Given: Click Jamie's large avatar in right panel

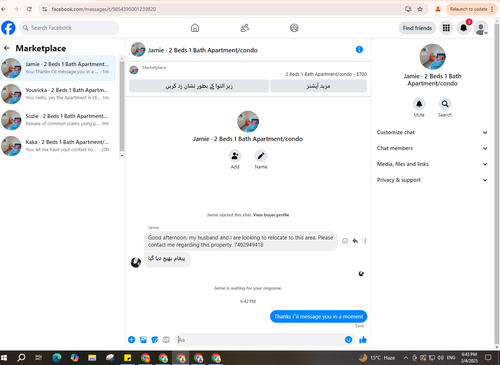Looking at the screenshot, I should [432, 57].
